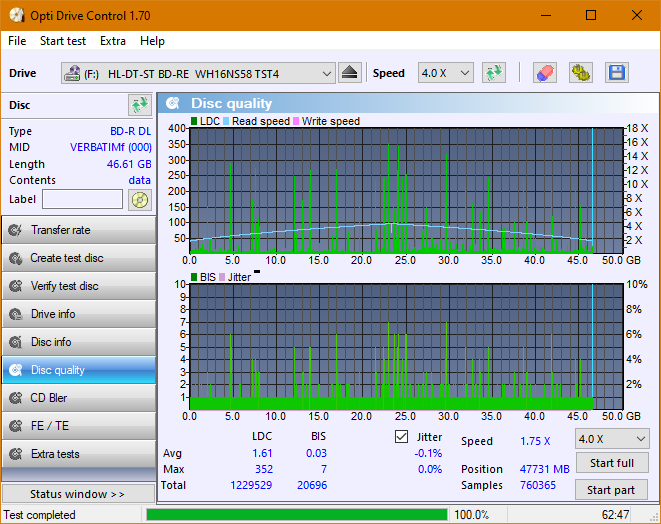The width and height of the screenshot is (661, 524).
Task: Click the Length value 46.61 GB
Action: coord(129,164)
